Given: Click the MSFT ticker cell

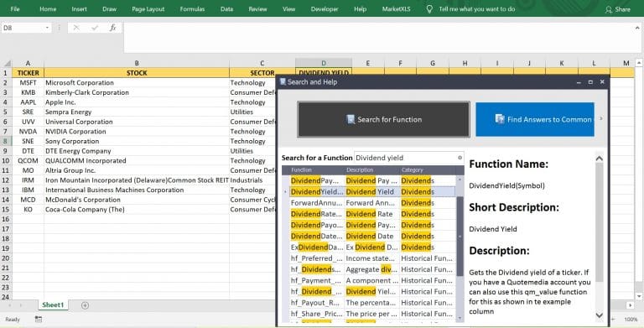Looking at the screenshot, I should click(28, 82).
